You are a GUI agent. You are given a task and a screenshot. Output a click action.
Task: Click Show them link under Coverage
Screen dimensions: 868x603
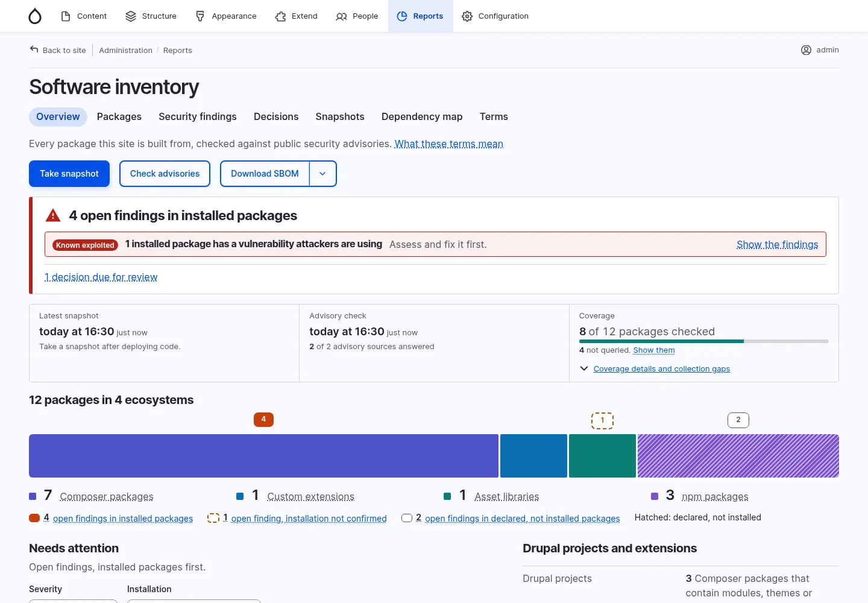pos(654,350)
